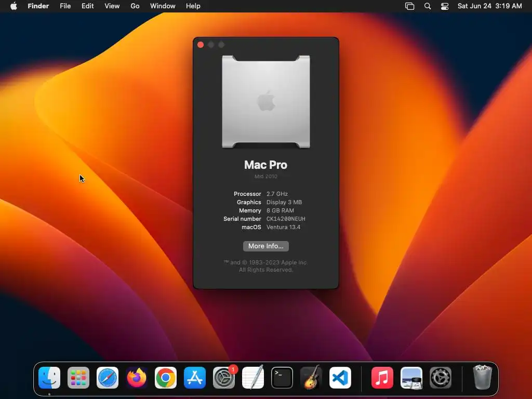Open the File menu

coord(65,6)
